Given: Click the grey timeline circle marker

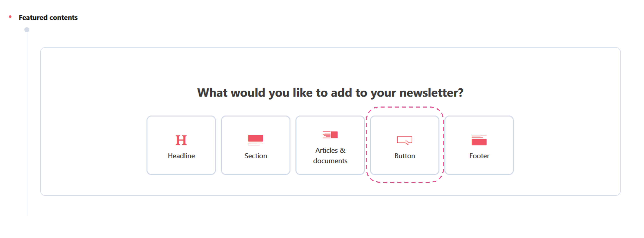Looking at the screenshot, I should [x=27, y=30].
